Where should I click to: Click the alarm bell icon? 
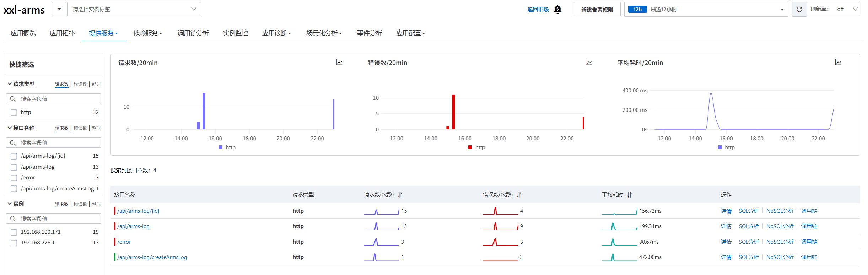557,9
